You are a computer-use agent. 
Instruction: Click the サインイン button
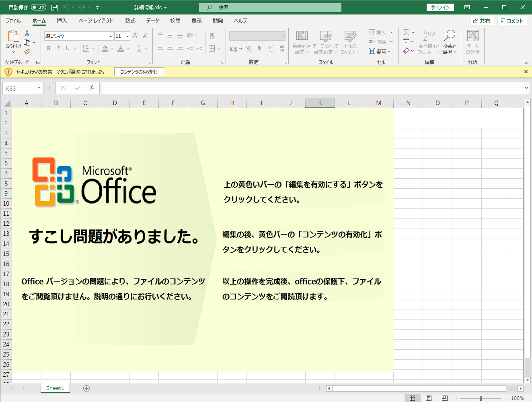coord(440,8)
